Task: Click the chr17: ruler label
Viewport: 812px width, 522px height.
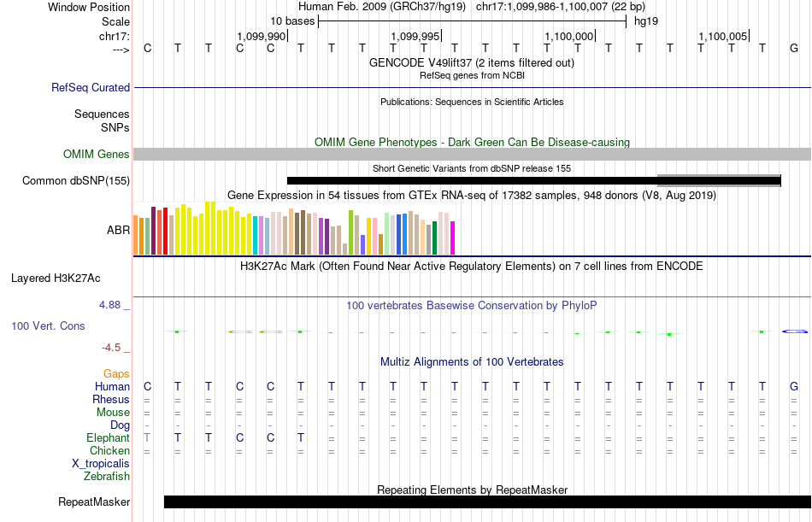Action: 114,36
